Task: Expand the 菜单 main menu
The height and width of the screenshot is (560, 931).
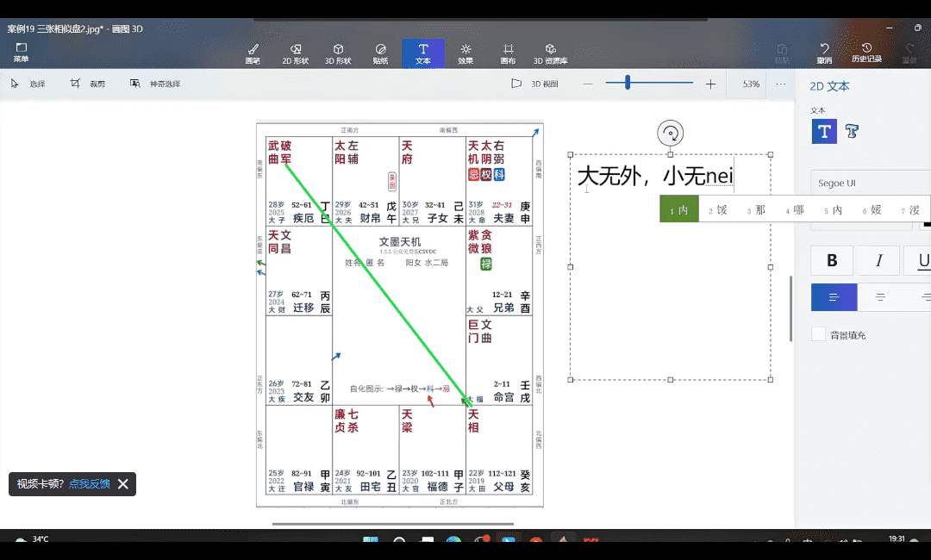Action: (21, 53)
